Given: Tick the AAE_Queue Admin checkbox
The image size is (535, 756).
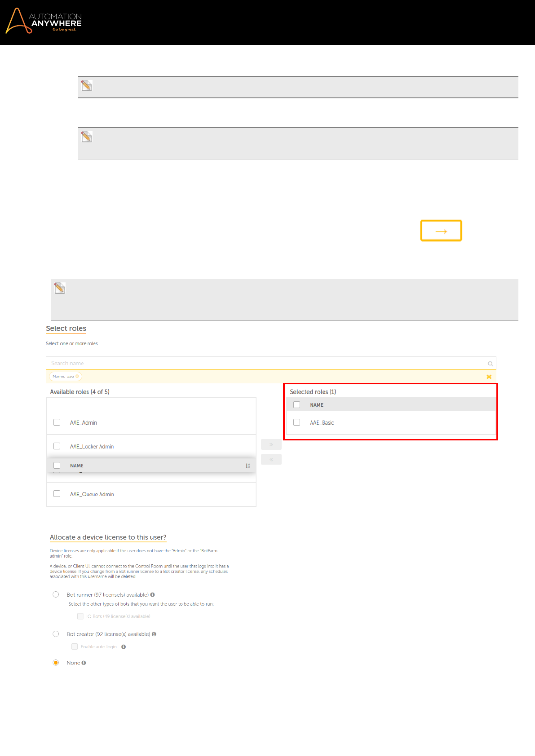Looking at the screenshot, I should (57, 494).
